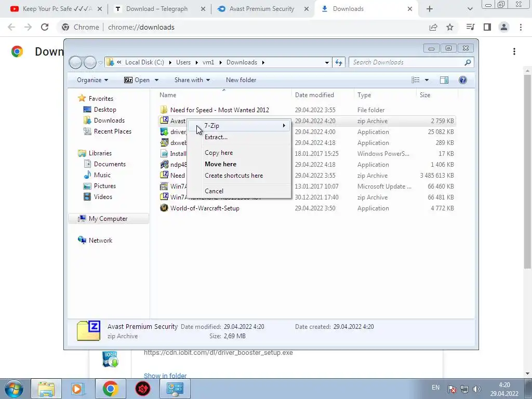Open Desktop in the navigation pane

105,110
